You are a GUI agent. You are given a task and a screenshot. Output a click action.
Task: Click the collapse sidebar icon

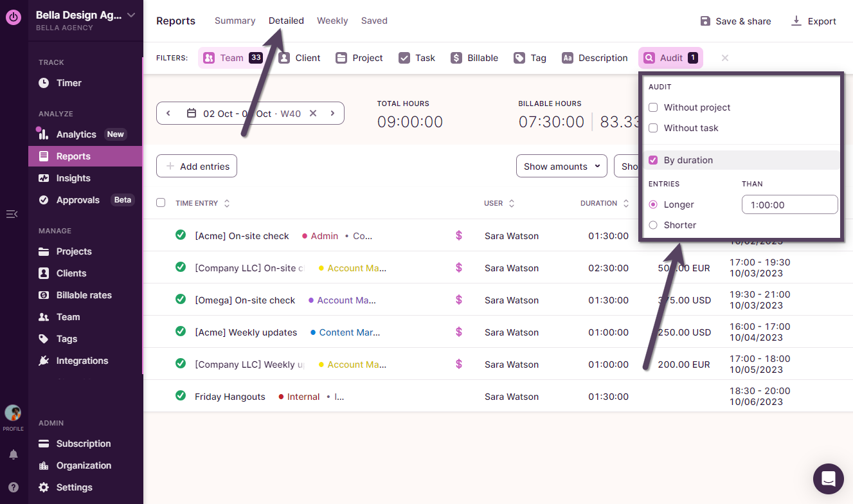point(12,214)
